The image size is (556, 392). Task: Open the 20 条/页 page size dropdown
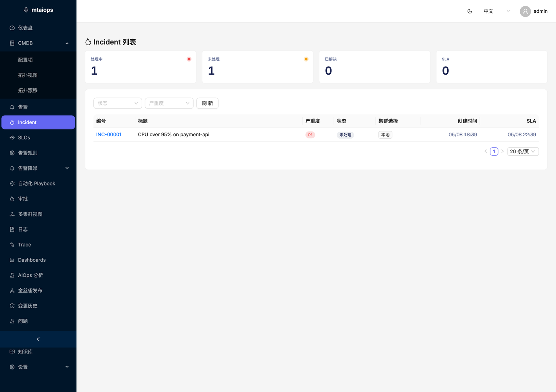523,152
